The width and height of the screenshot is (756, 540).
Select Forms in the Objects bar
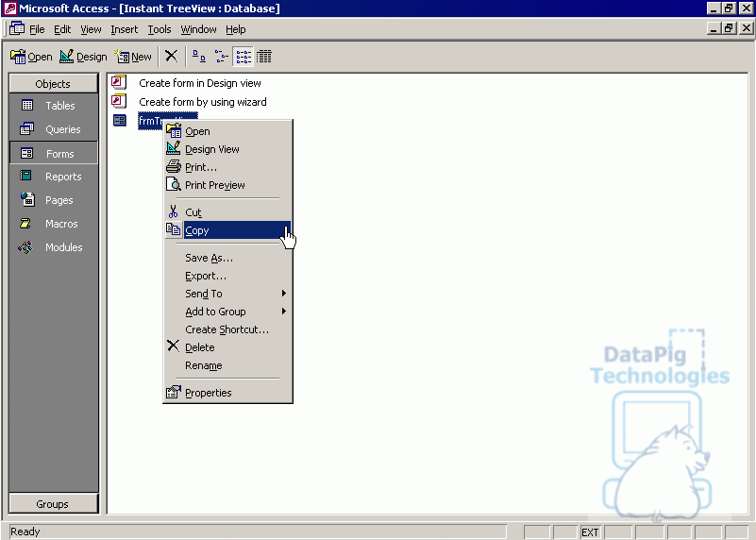[54, 153]
